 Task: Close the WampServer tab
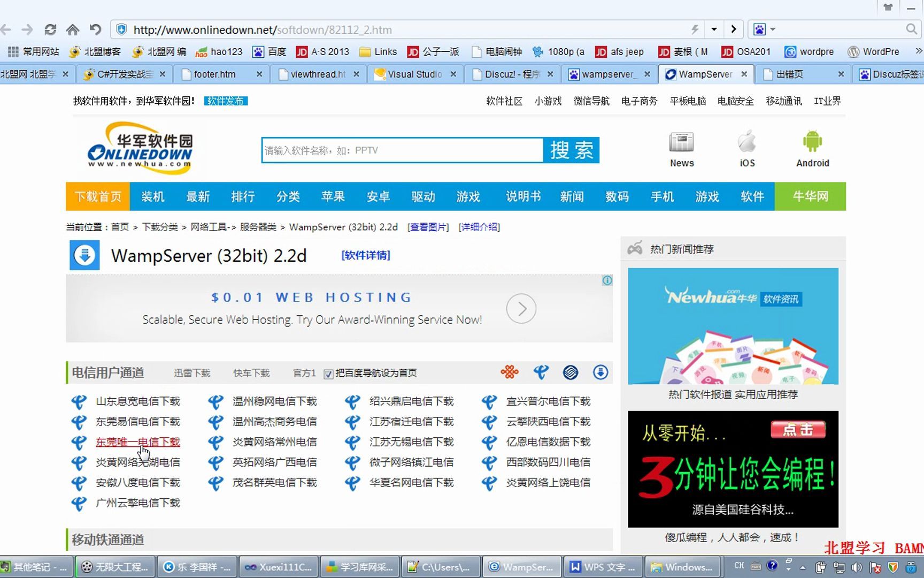coord(744,74)
